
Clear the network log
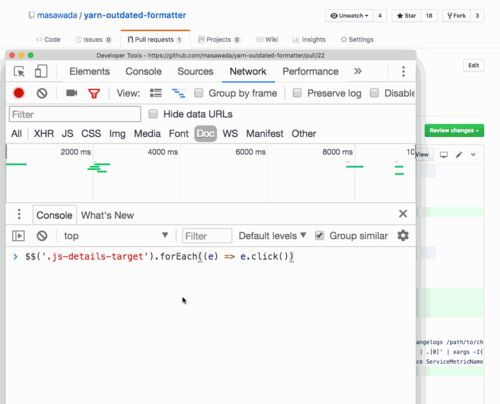[42, 93]
